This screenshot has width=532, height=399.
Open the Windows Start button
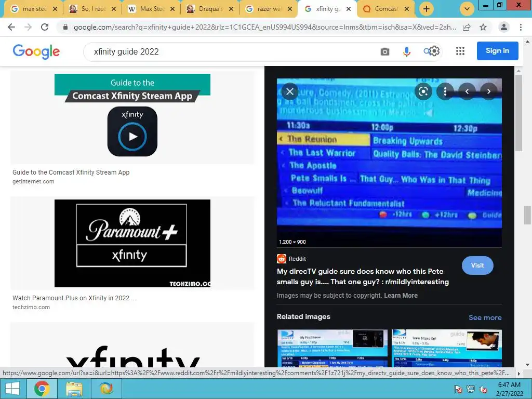12,389
